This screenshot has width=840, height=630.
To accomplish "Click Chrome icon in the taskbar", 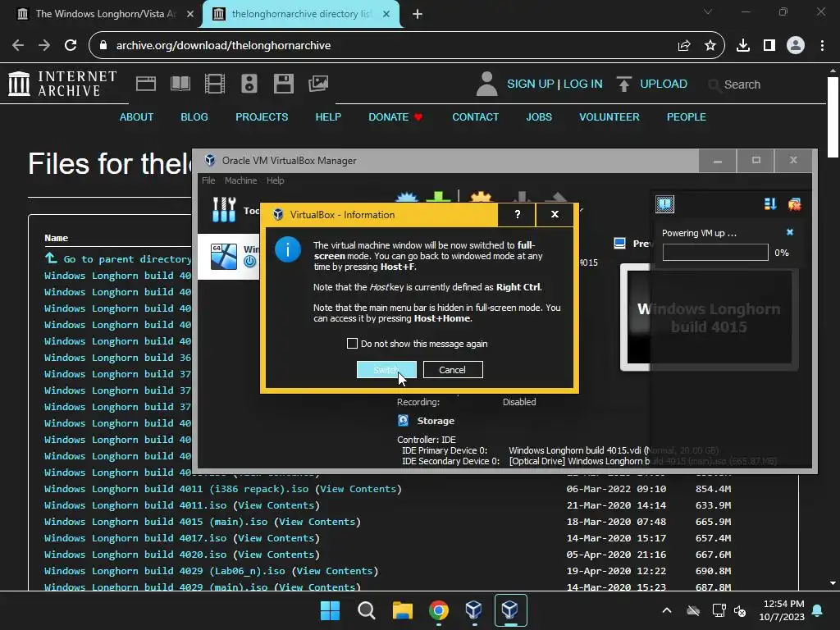I will 439,610.
